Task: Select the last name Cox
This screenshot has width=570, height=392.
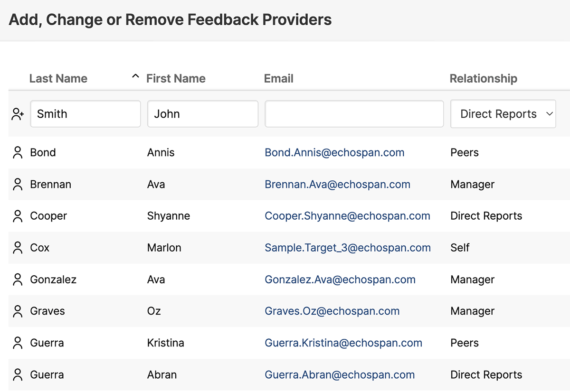Action: click(x=40, y=248)
